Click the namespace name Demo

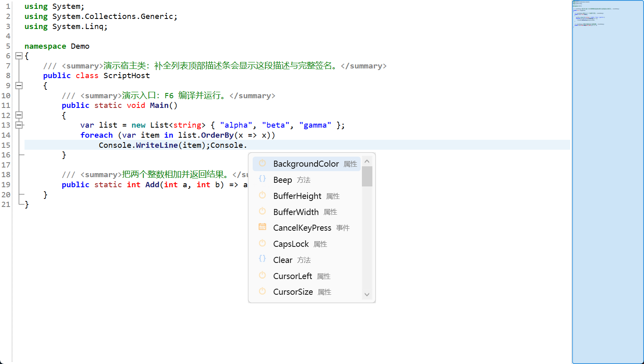(80, 46)
